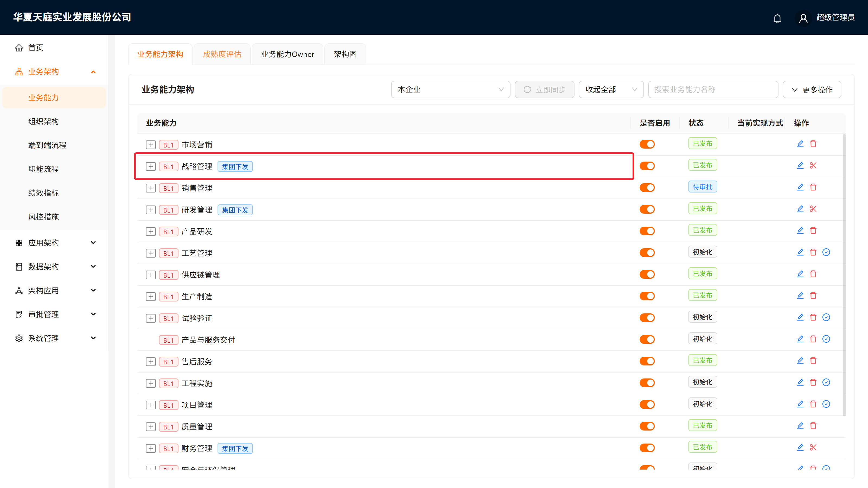The height and width of the screenshot is (488, 868).
Task: Delete the 工艺管理 row
Action: pos(813,252)
